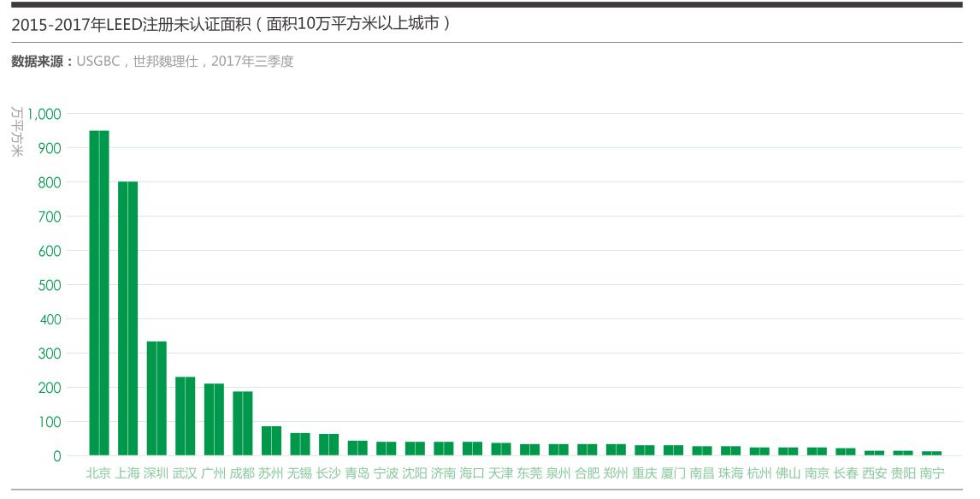Click the 万平方米 y-axis unit label
Image resolution: width=980 pixels, height=499 pixels.
click(x=17, y=131)
